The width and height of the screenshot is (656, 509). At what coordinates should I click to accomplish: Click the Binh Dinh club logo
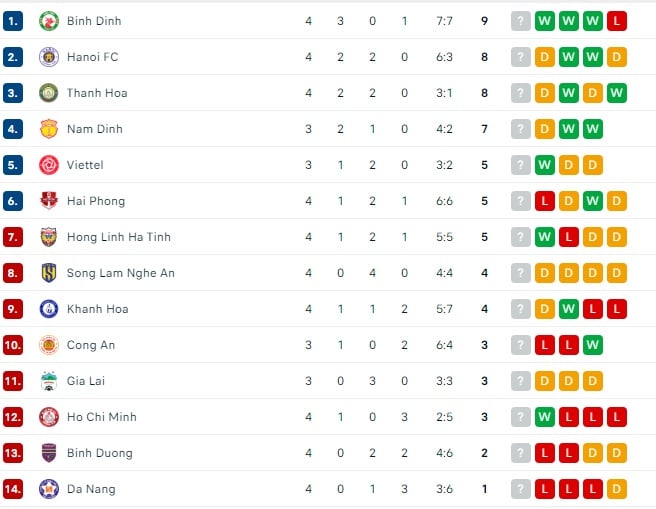(x=49, y=21)
